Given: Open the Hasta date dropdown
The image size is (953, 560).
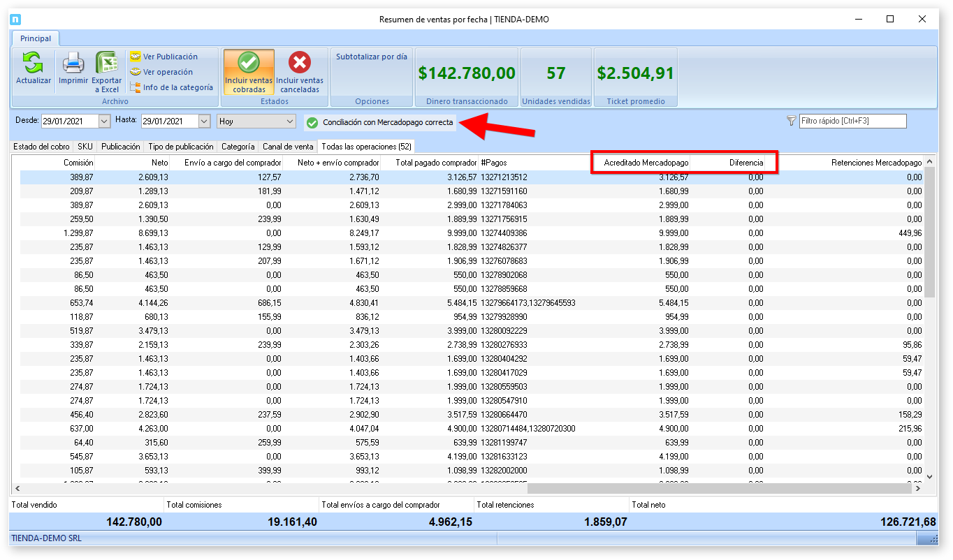Looking at the screenshot, I should 204,121.
